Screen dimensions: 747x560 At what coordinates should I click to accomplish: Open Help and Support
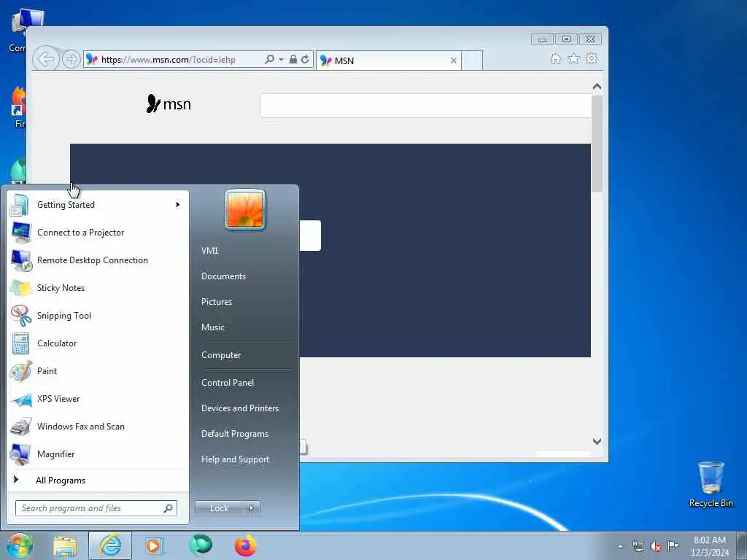(x=236, y=459)
